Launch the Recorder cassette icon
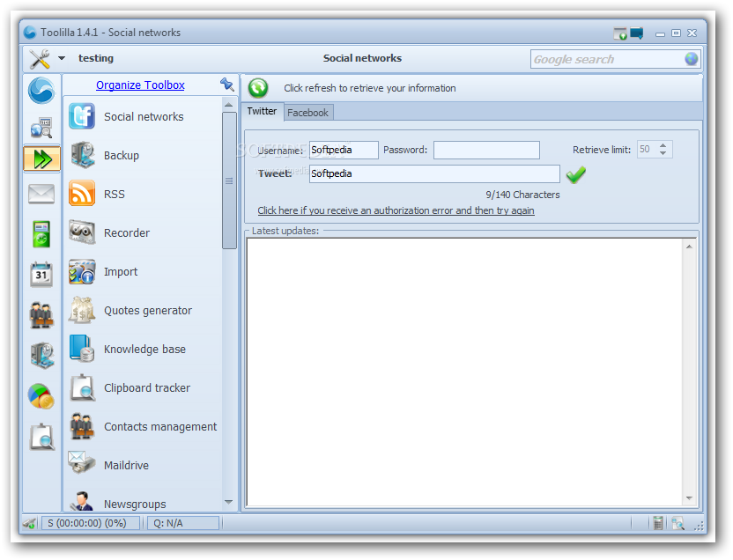The height and width of the screenshot is (560, 733). click(82, 232)
